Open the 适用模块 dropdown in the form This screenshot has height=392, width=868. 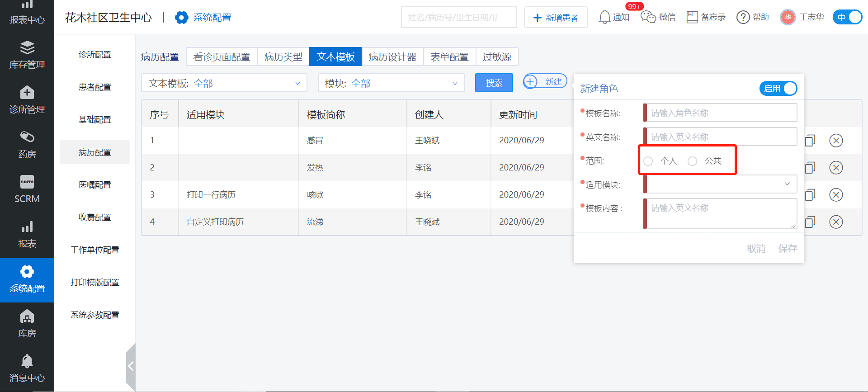tap(721, 184)
